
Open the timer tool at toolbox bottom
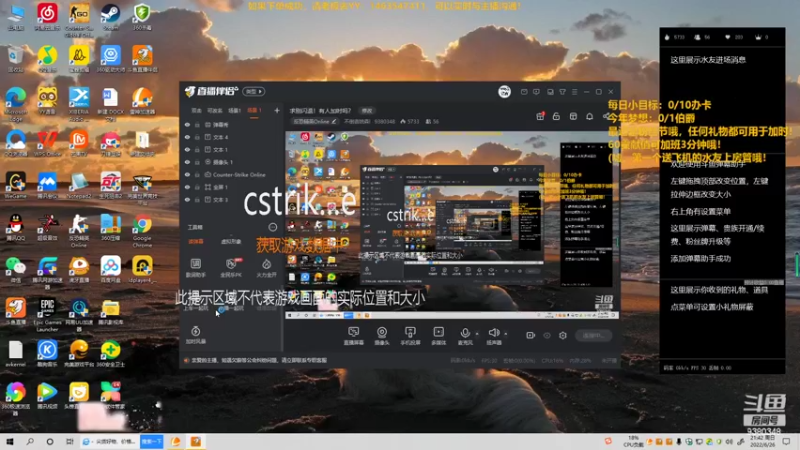(195, 335)
